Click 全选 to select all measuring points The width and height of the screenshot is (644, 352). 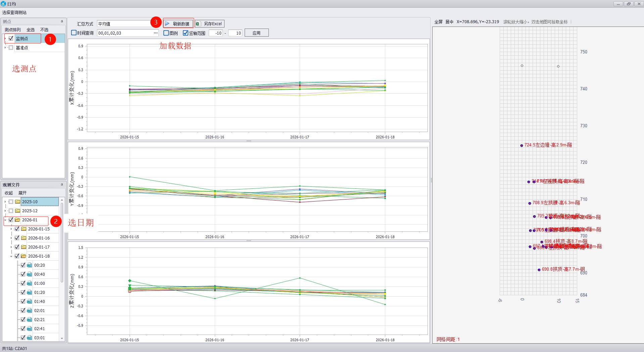click(31, 30)
